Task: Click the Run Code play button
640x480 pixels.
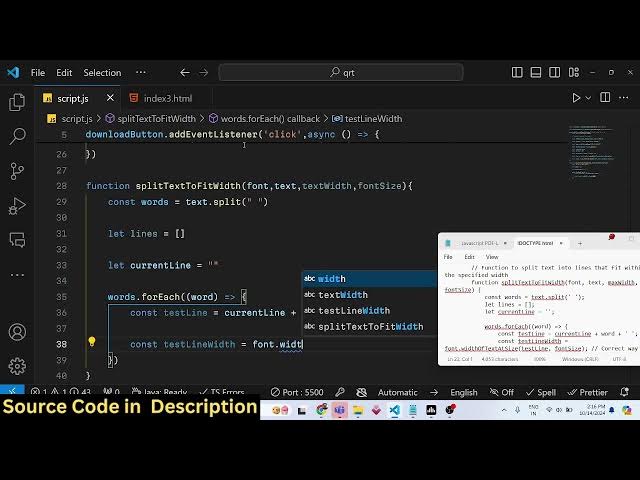Action: (x=576, y=98)
